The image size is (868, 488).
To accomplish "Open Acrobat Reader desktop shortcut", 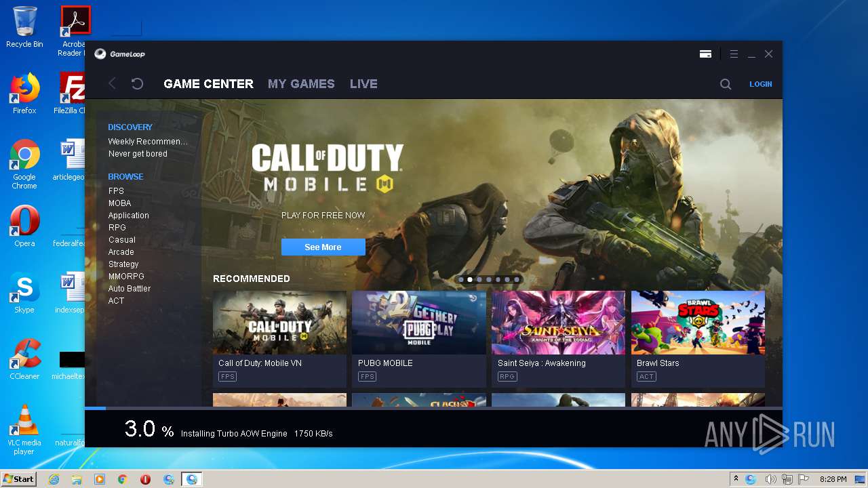I will tap(73, 30).
